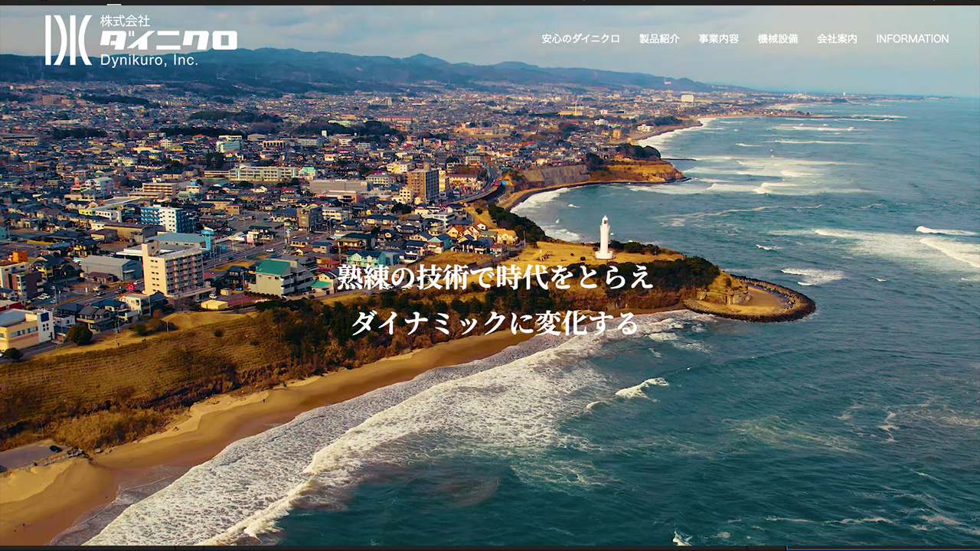The image size is (980, 551).
Task: Click the 株式会社 text above the logo
Action: (125, 21)
